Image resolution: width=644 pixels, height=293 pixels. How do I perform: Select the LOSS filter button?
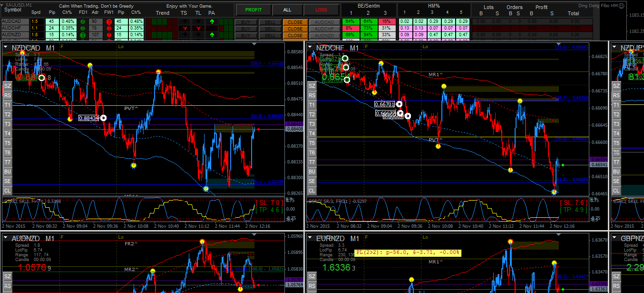click(x=321, y=10)
